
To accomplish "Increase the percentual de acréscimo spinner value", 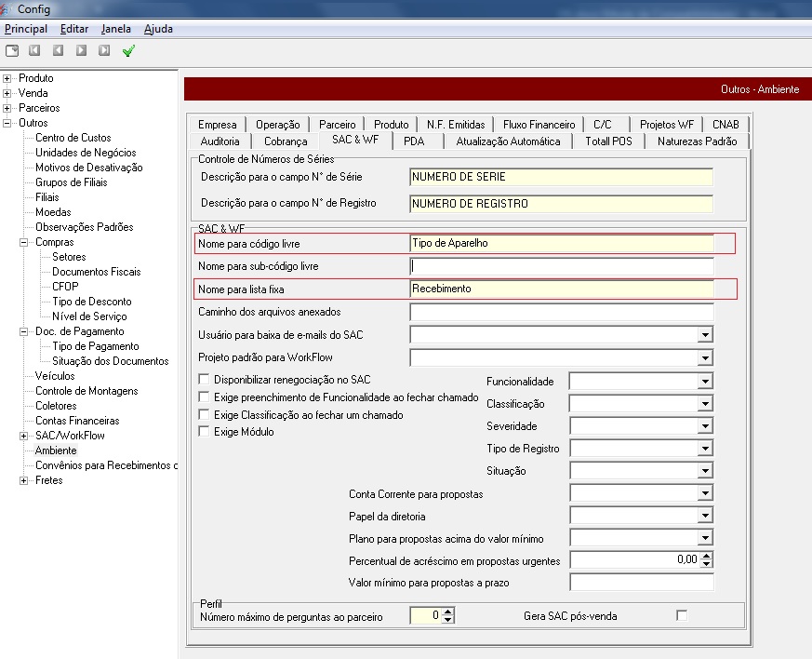I will click(x=706, y=556).
